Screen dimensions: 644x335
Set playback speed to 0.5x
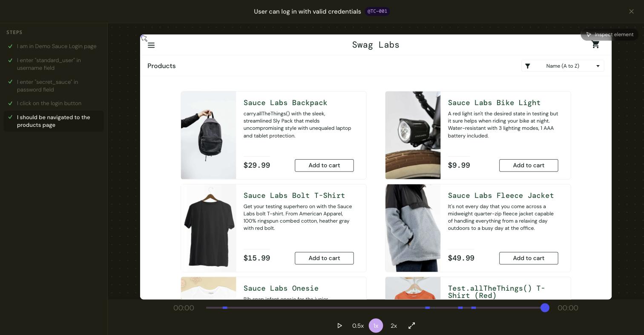click(358, 326)
